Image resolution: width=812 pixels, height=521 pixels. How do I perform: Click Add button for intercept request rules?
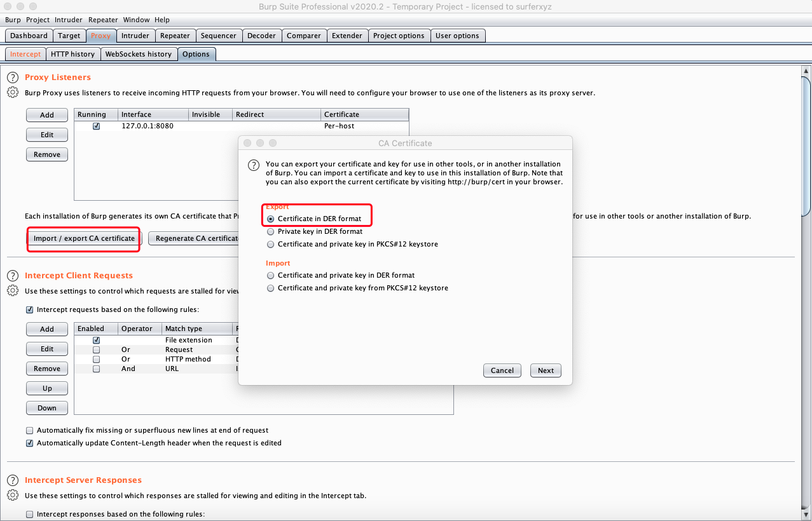point(47,329)
